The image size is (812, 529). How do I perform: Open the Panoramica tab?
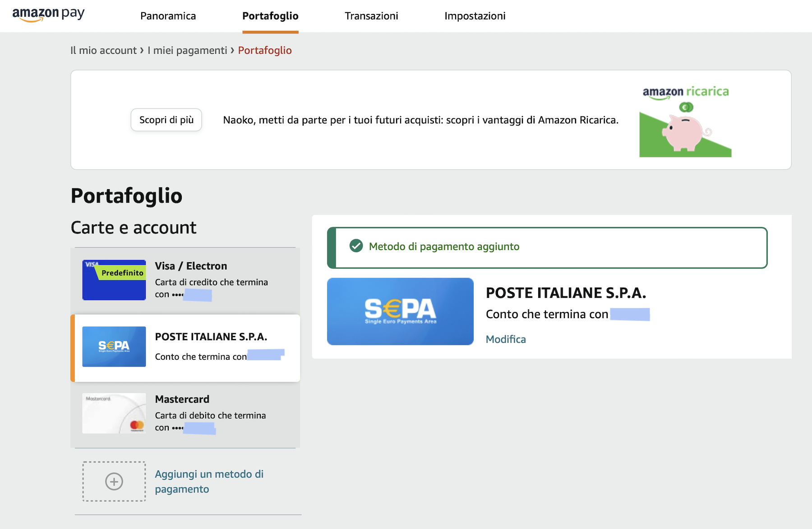point(168,16)
